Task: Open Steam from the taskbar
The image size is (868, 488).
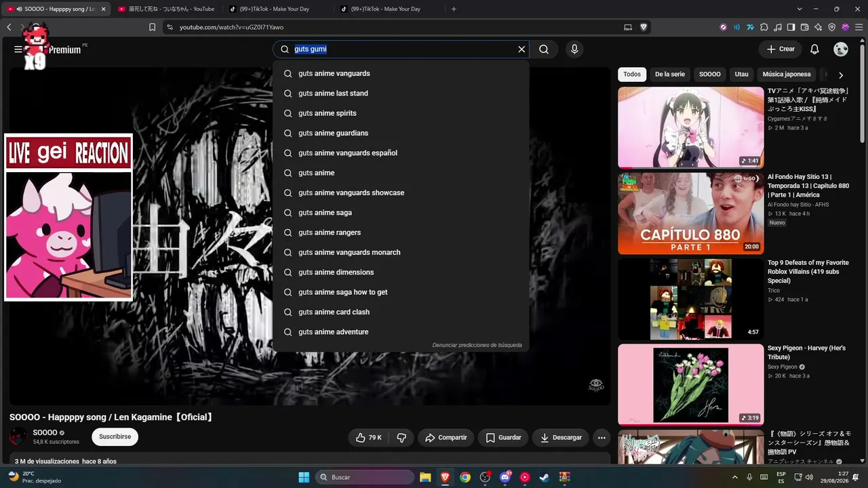Action: click(x=545, y=477)
